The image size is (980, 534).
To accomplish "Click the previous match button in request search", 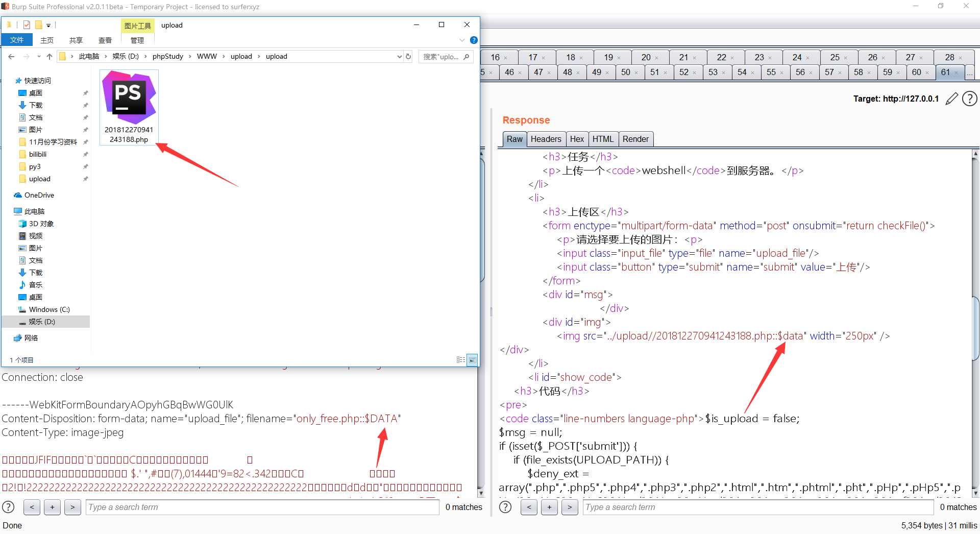I will click(x=32, y=507).
